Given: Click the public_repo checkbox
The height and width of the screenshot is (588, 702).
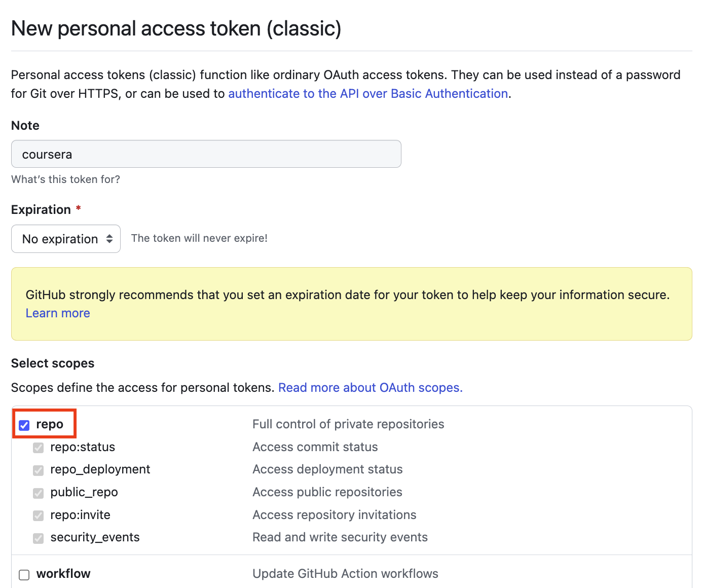Looking at the screenshot, I should coord(39,493).
